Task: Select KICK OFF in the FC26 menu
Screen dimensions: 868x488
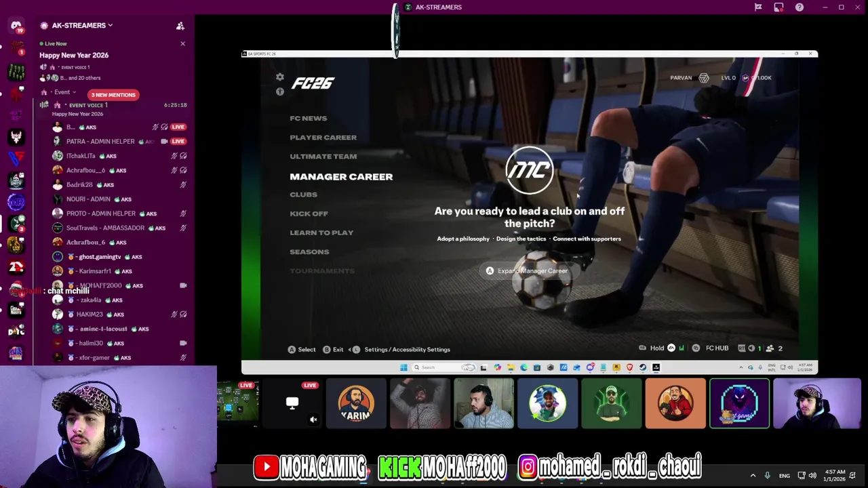Action: 309,213
